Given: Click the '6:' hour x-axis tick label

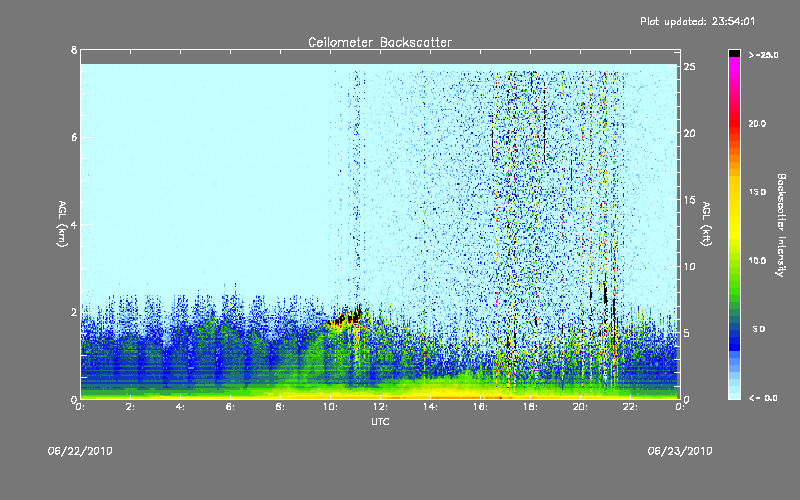Looking at the screenshot, I should [230, 407].
